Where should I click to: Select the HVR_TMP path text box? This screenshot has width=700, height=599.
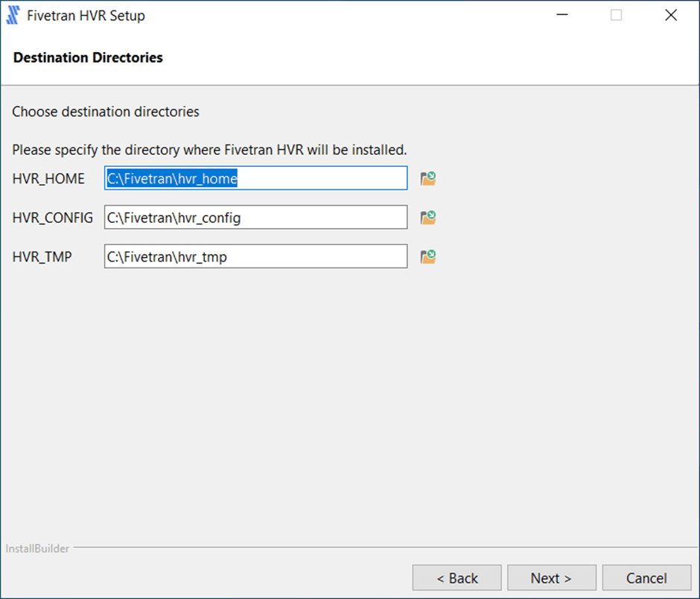255,257
